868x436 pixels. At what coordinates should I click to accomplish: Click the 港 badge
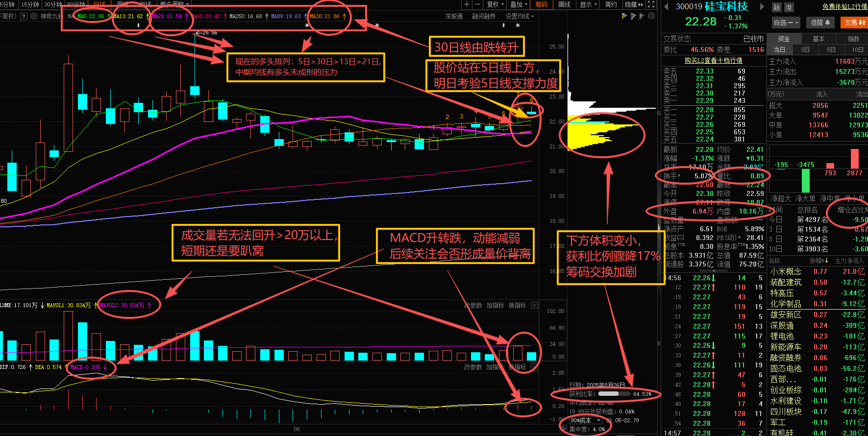tap(789, 7)
